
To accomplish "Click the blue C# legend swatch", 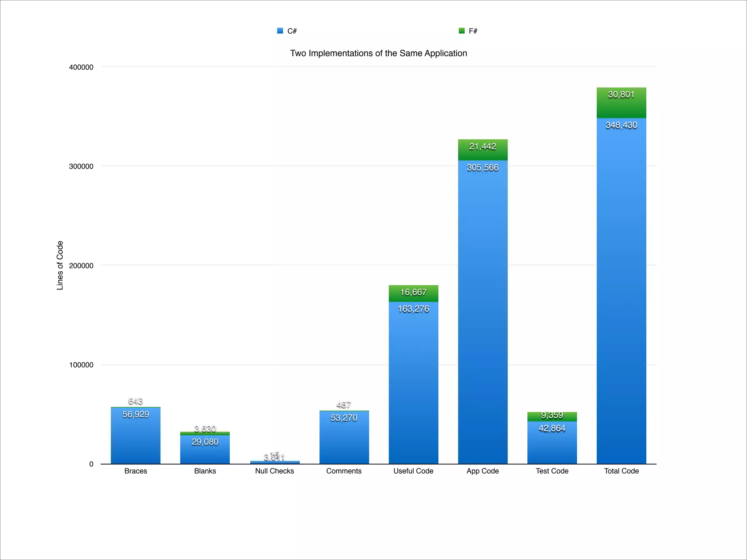I will click(280, 31).
